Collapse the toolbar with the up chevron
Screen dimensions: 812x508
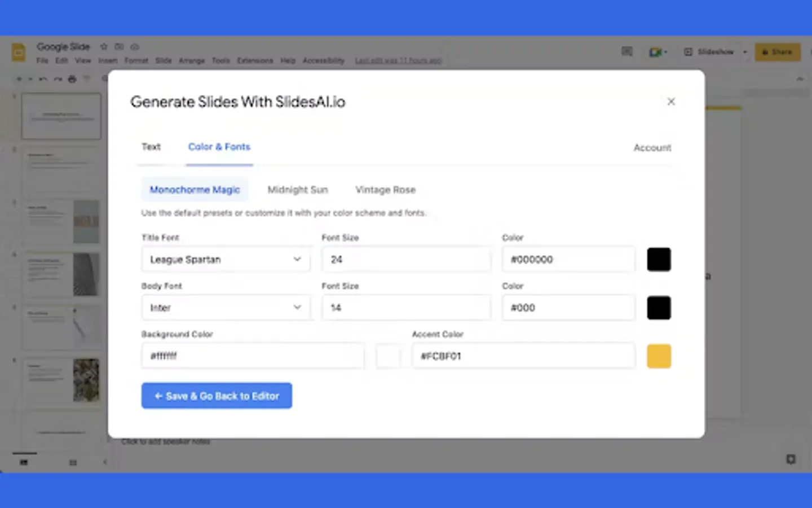[800, 79]
